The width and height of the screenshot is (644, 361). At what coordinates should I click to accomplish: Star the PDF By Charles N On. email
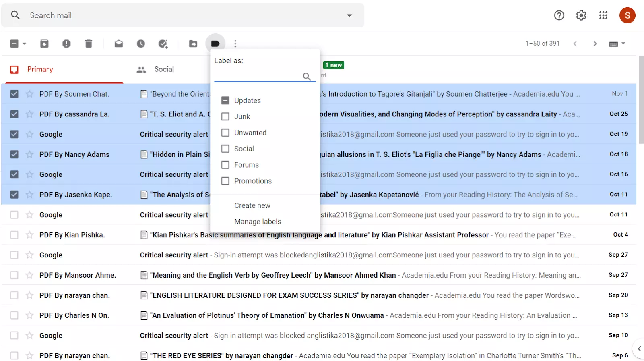(x=29, y=315)
